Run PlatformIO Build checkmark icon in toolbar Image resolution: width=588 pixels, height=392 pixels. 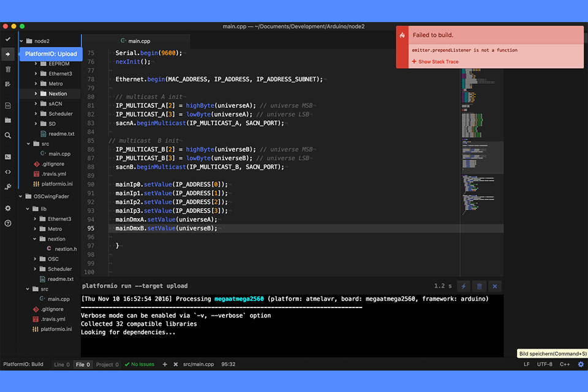(8, 39)
